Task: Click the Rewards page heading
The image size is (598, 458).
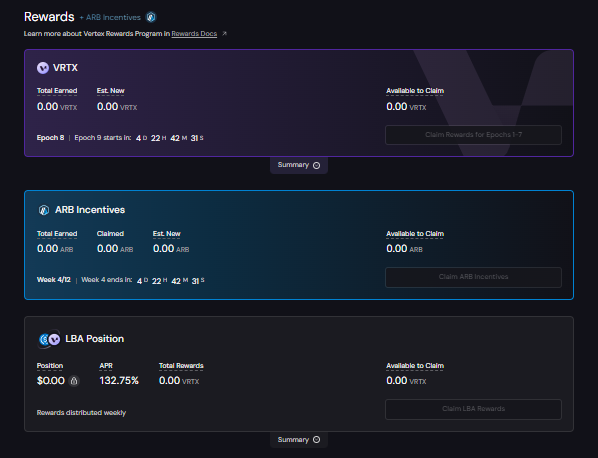Action: [x=49, y=17]
